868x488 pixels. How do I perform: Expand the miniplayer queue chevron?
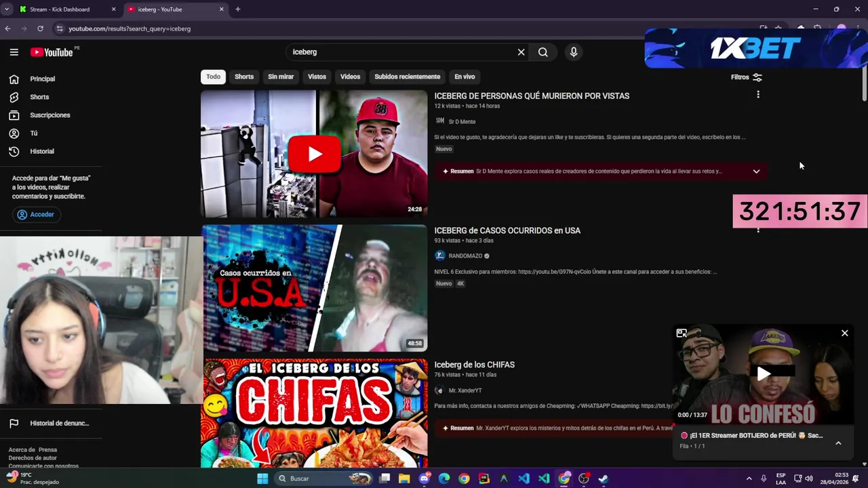tap(838, 443)
